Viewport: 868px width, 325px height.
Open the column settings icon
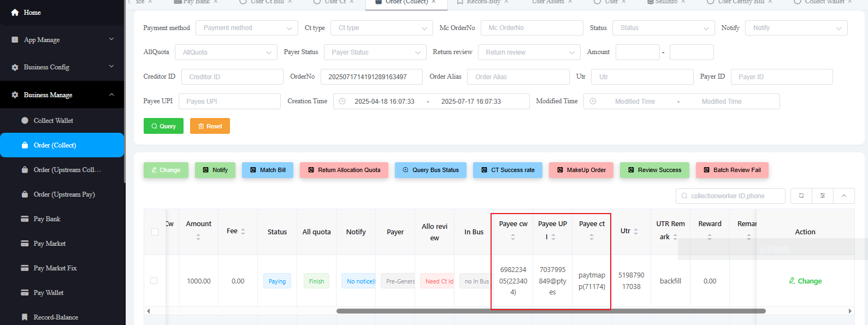822,196
